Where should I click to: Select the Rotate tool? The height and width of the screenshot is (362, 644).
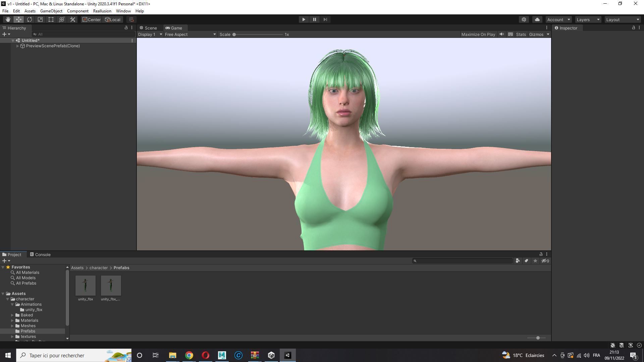[x=30, y=19]
